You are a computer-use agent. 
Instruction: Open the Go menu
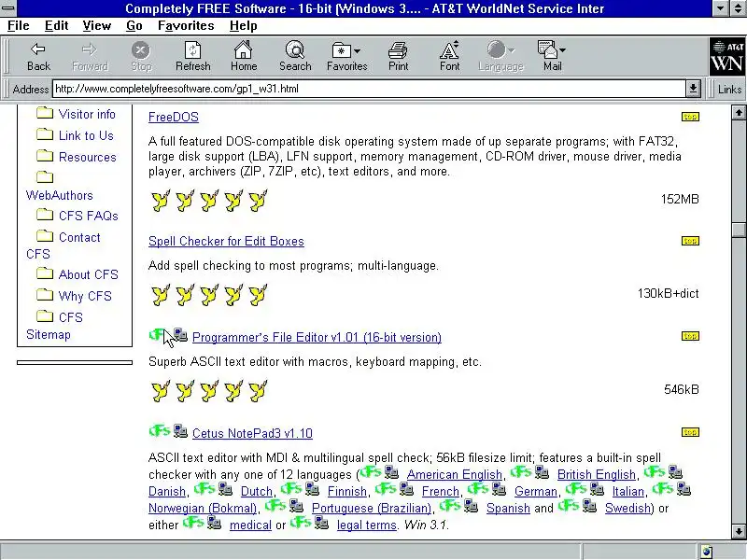click(134, 26)
